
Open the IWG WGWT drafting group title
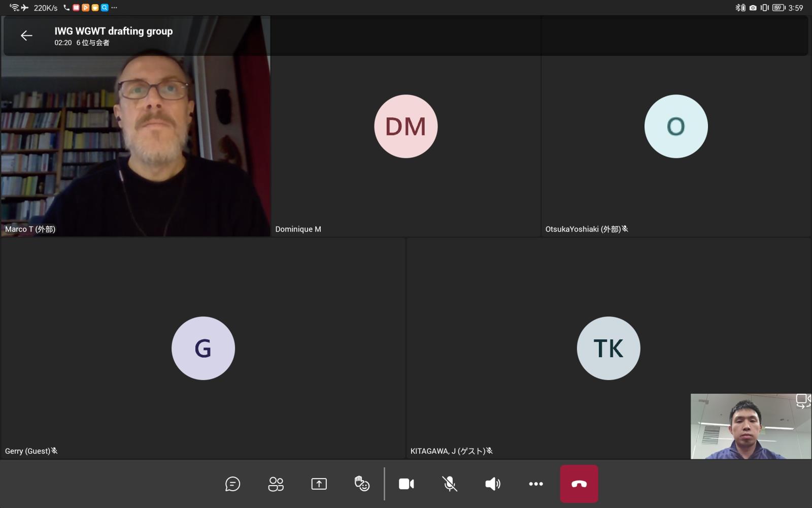click(114, 31)
